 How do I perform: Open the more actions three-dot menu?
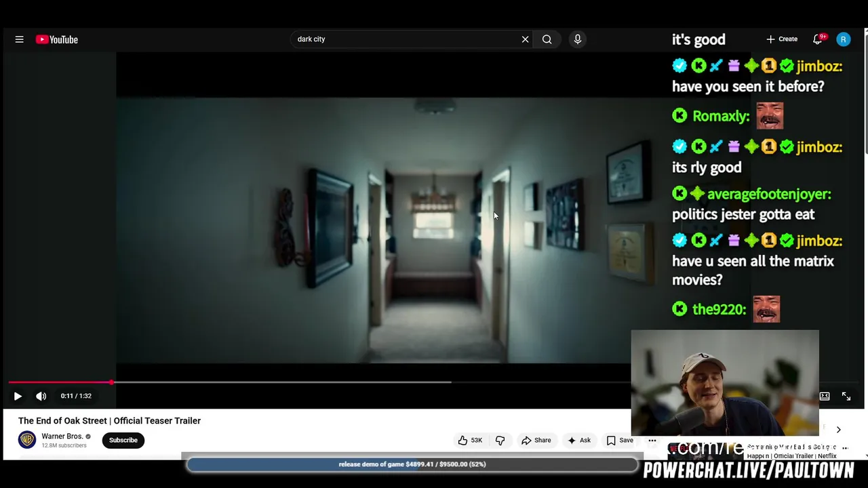[x=652, y=441]
